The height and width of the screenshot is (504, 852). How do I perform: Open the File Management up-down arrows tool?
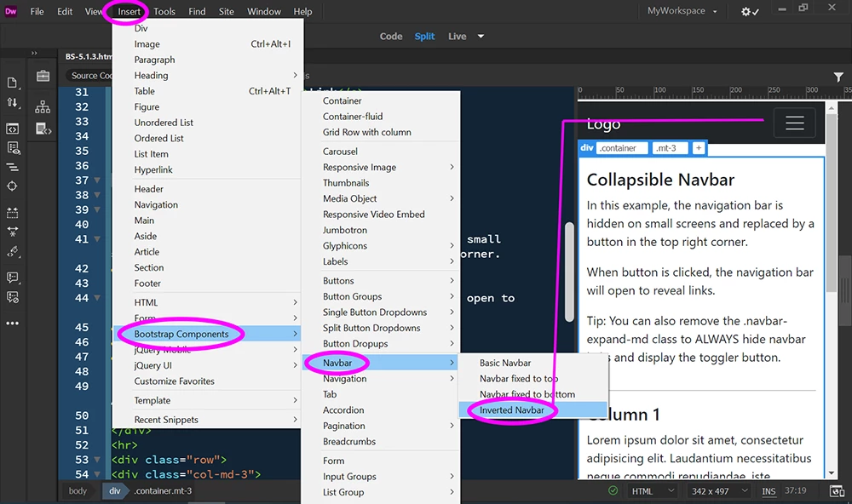(x=12, y=103)
